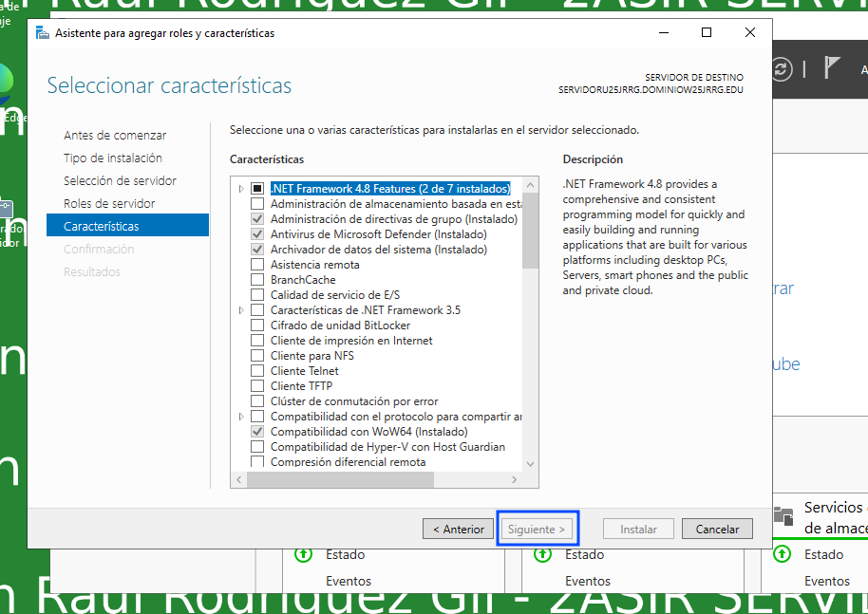Select Compatibilidad con WoW64 (Instalado) row
This screenshot has height=614, width=868.
tap(369, 432)
